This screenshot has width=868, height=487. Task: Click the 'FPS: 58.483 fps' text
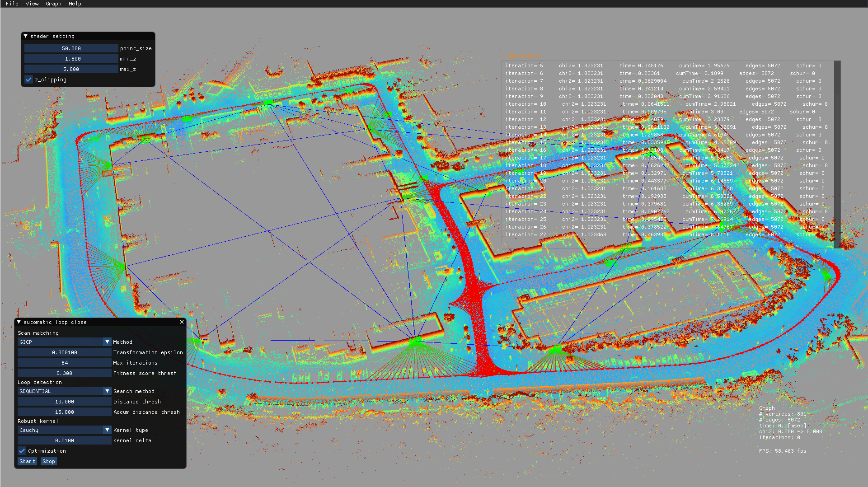783,451
